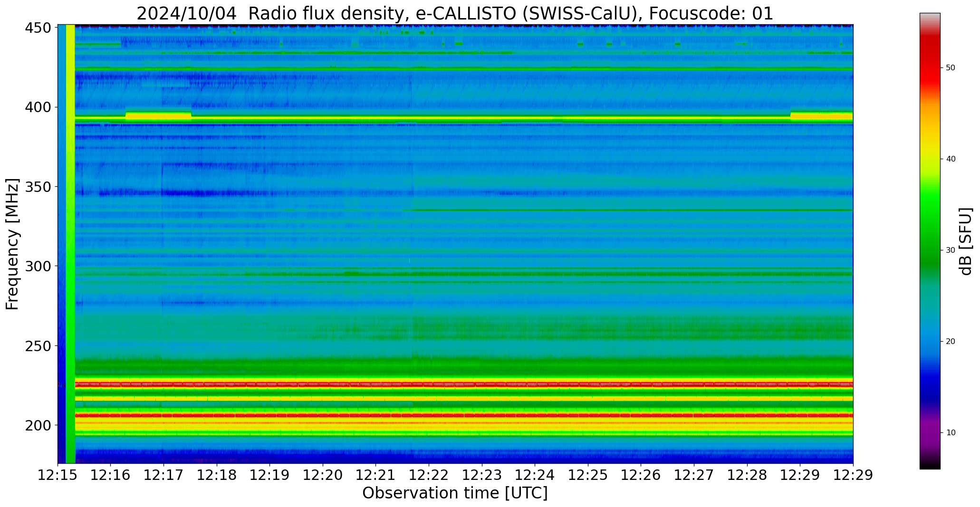
Task: Click the 12:24 time tick label
Action: (x=535, y=475)
